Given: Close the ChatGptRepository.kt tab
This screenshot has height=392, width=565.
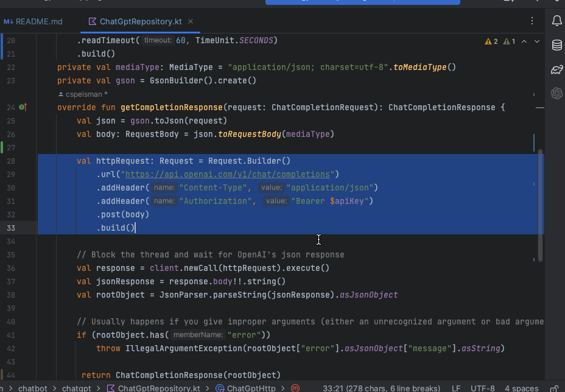Looking at the screenshot, I should pyautogui.click(x=191, y=22).
